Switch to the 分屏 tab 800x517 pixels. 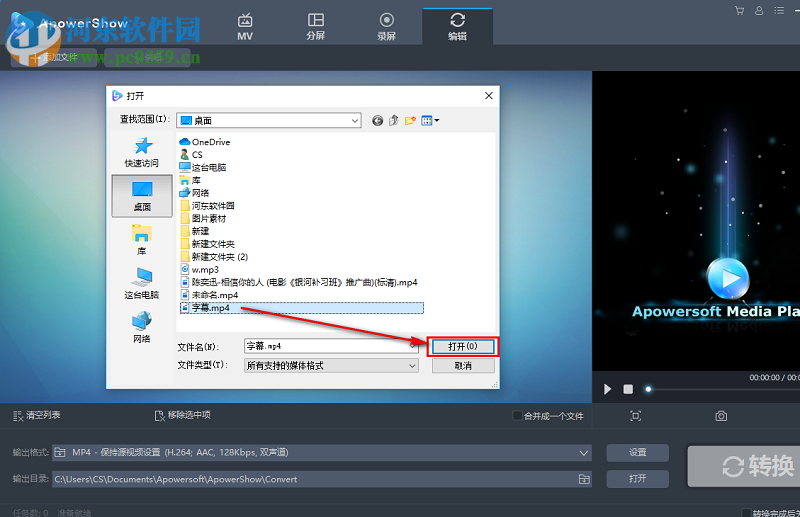click(x=316, y=28)
